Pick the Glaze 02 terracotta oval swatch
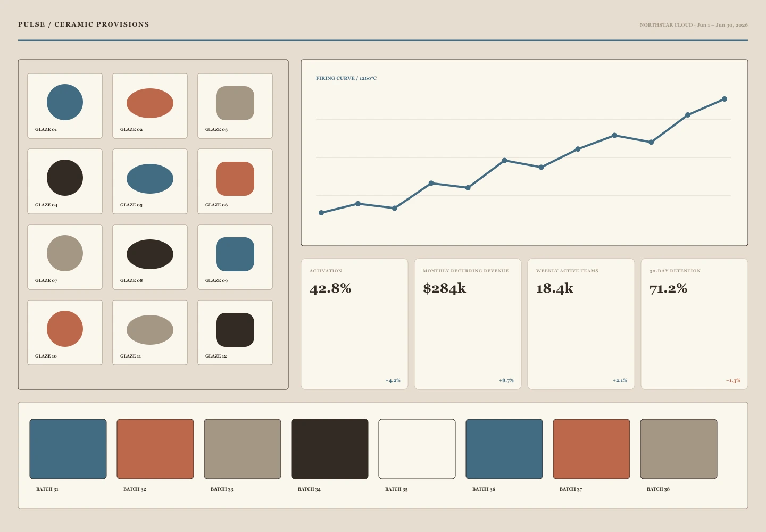Viewport: 766px width, 532px height. (x=150, y=103)
